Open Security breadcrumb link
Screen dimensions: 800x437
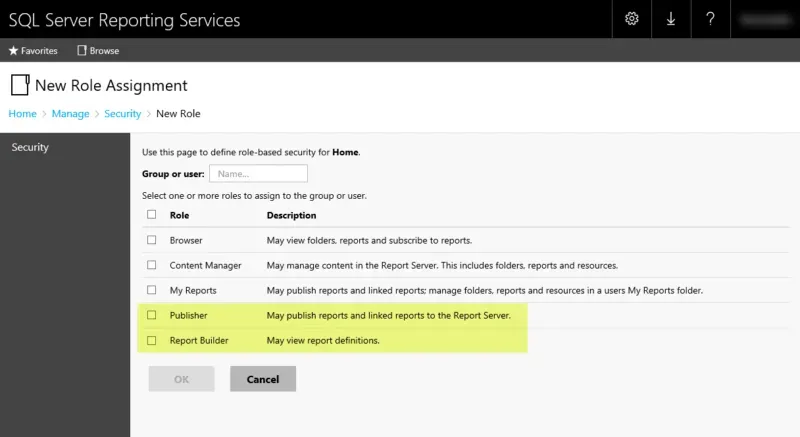point(122,114)
